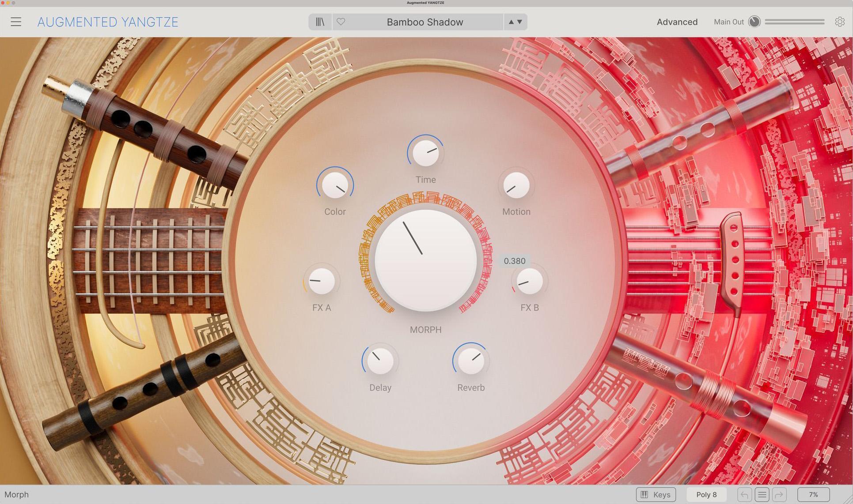
Task: Open the Arturia main menu
Action: tap(16, 22)
